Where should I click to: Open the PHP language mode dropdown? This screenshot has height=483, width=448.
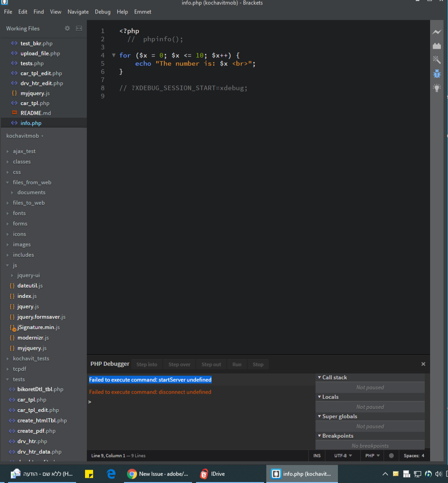pos(372,455)
